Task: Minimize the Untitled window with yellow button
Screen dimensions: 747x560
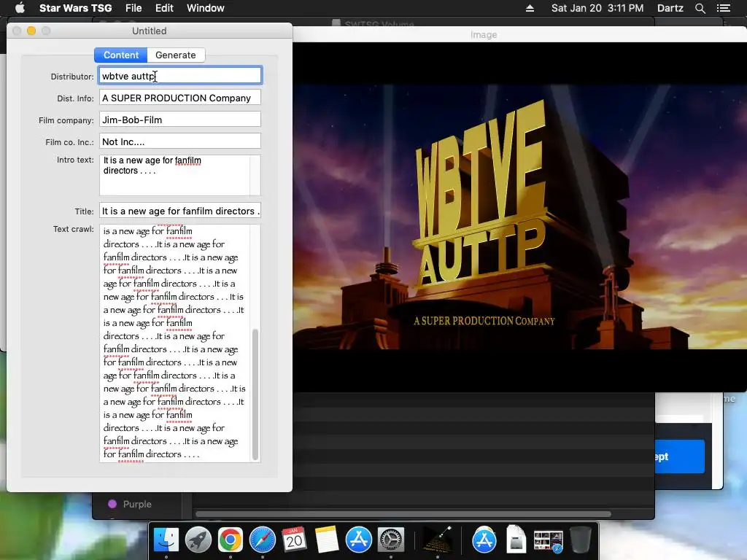Action: tap(31, 31)
